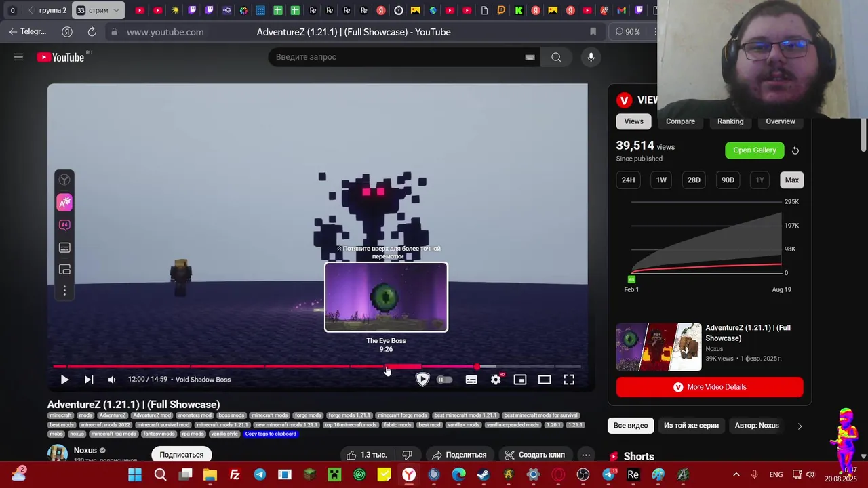Open the ENG language switcher
This screenshot has width=868, height=488.
(x=776, y=475)
